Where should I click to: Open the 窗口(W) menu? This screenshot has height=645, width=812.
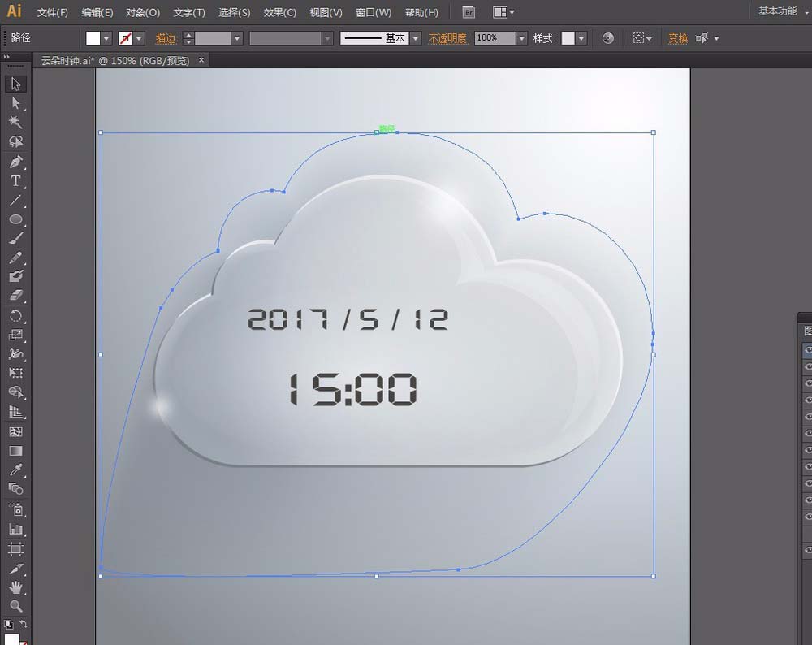click(x=374, y=12)
